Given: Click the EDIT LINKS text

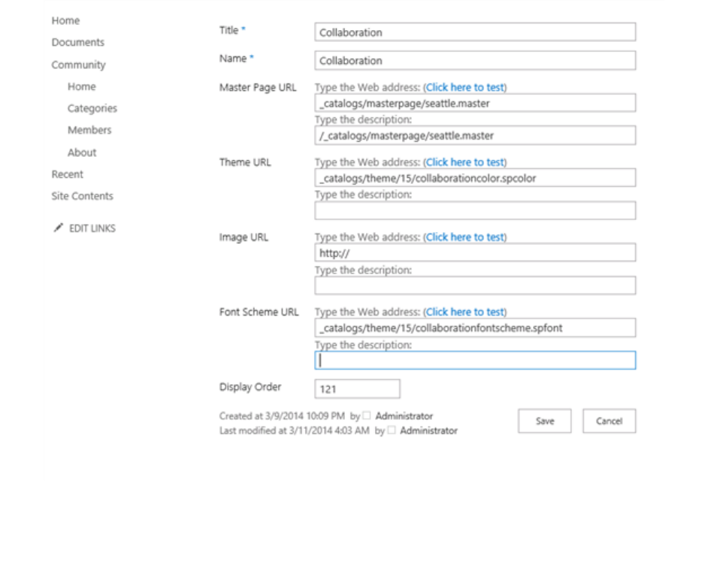Looking at the screenshot, I should (x=92, y=228).
